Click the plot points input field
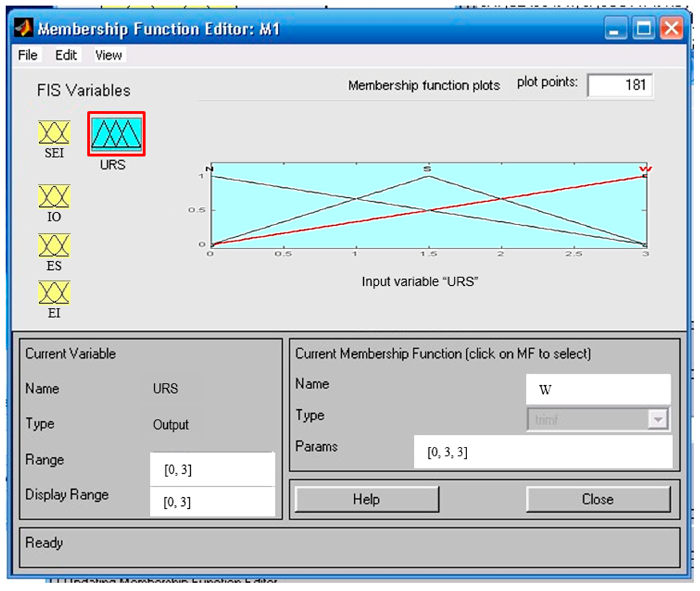The height and width of the screenshot is (591, 700). point(620,85)
